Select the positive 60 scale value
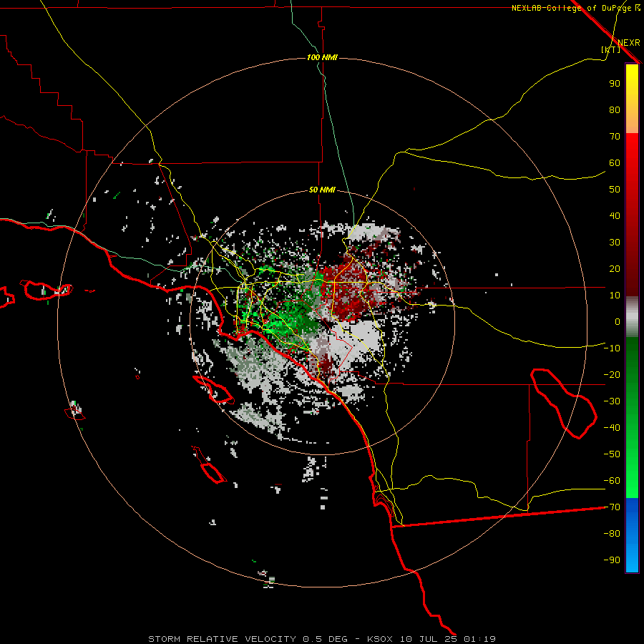This screenshot has width=644, height=644. coord(615,162)
